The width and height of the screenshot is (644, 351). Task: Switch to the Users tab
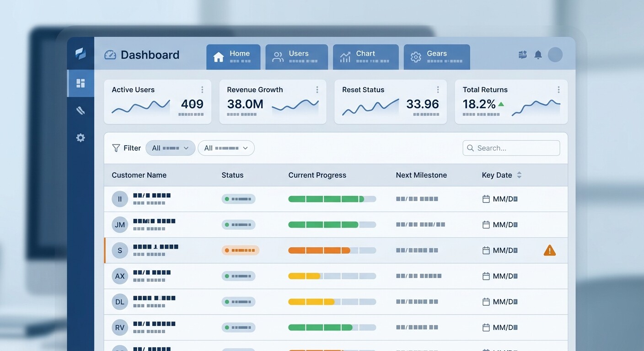pyautogui.click(x=296, y=57)
